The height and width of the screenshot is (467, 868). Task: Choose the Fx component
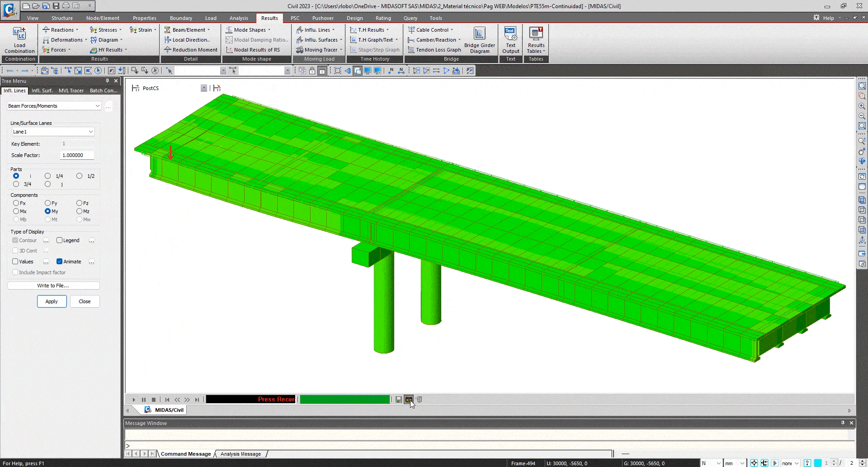tap(16, 203)
